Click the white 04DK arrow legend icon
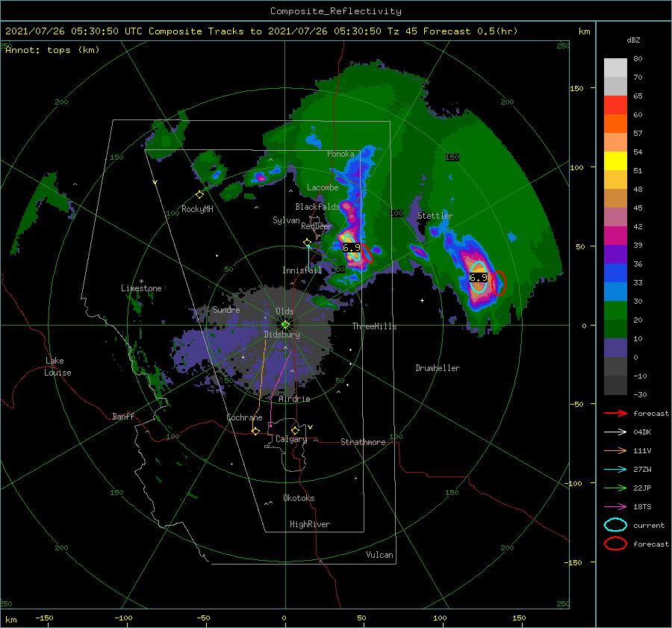Viewport: 672px width, 628px height. pyautogui.click(x=615, y=432)
